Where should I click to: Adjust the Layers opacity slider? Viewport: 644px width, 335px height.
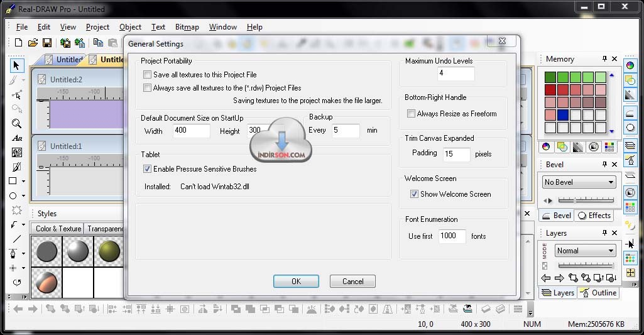[x=586, y=265]
